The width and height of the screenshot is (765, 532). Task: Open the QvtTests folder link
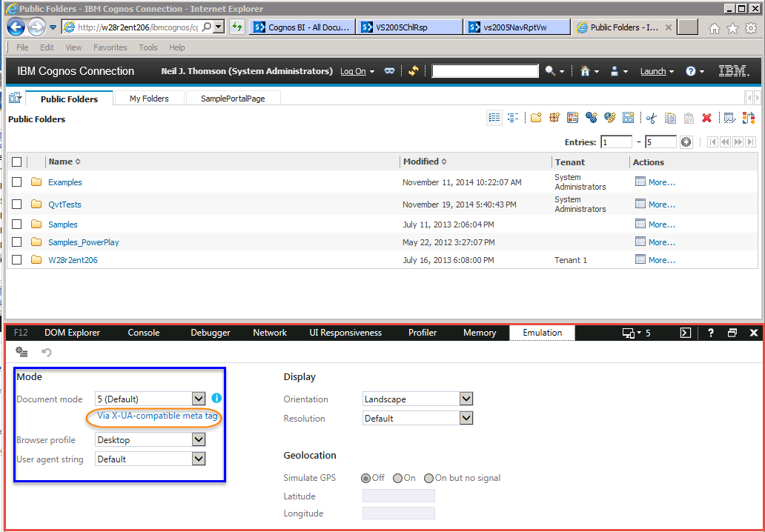coord(64,205)
